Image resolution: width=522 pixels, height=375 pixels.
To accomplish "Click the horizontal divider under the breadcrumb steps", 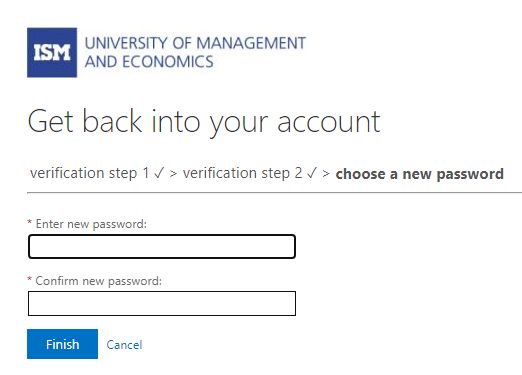I will (x=274, y=192).
